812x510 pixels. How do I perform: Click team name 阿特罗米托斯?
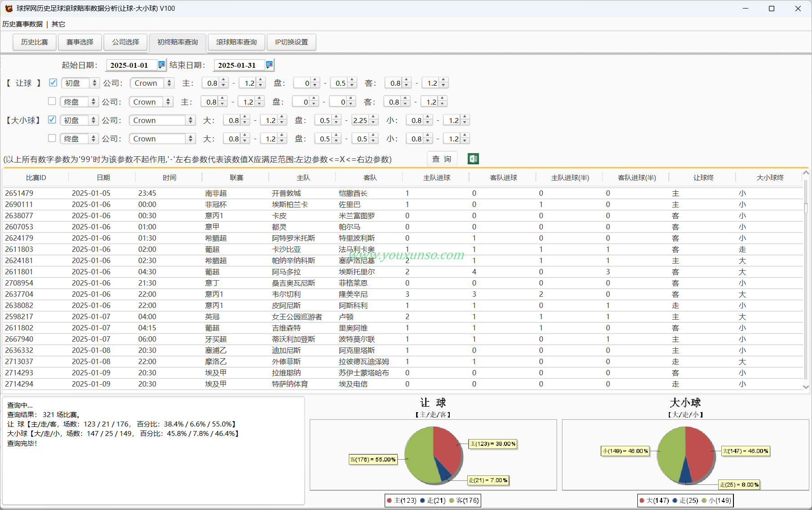coord(294,238)
